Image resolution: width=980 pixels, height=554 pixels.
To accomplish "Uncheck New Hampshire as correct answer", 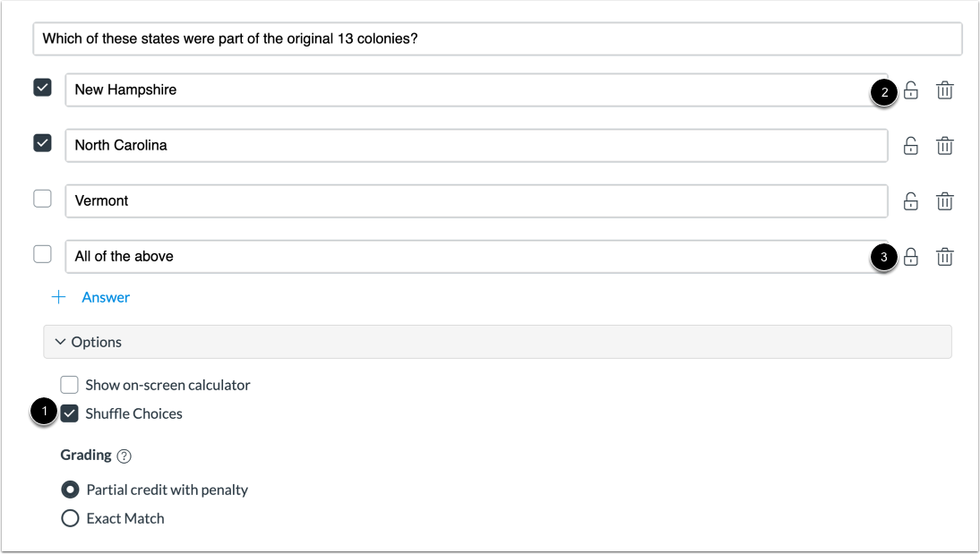I will pos(42,88).
